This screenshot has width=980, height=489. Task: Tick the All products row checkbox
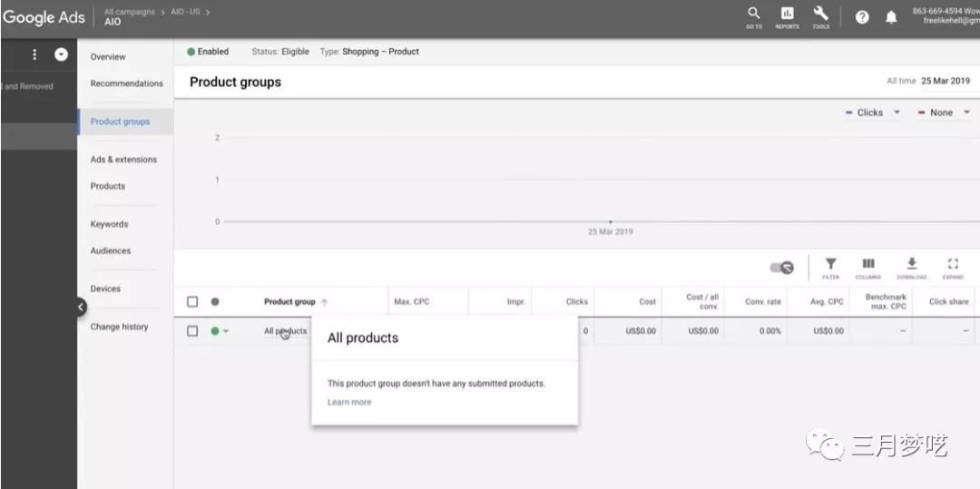coord(192,331)
